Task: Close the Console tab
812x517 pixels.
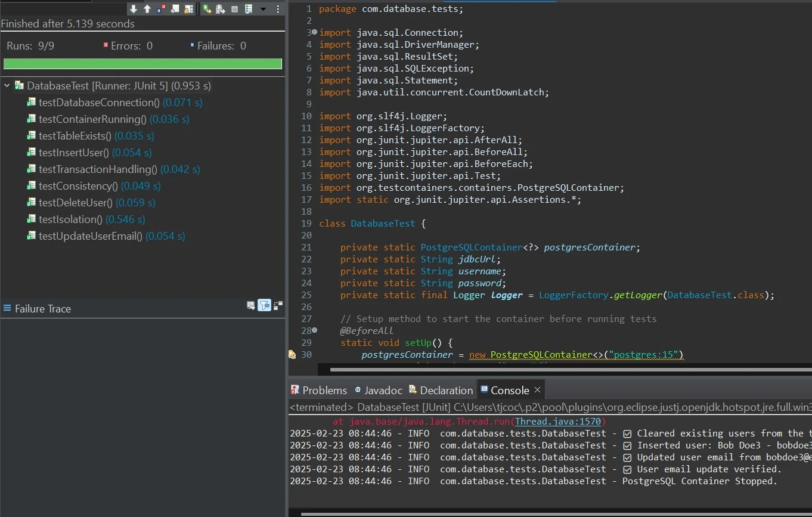Action: pyautogui.click(x=537, y=389)
